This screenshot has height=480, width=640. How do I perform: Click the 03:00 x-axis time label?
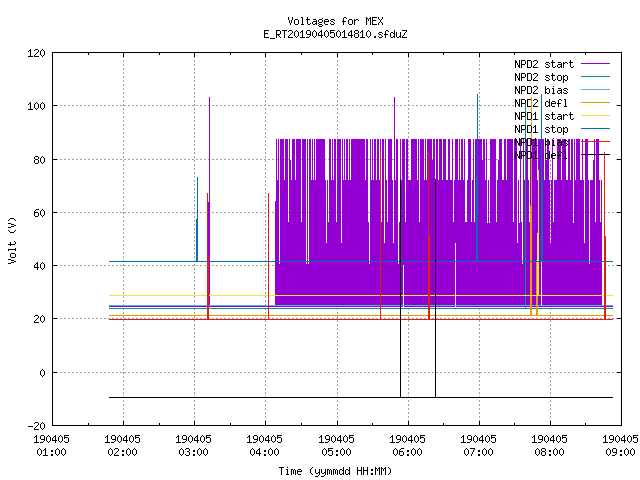pos(193,452)
